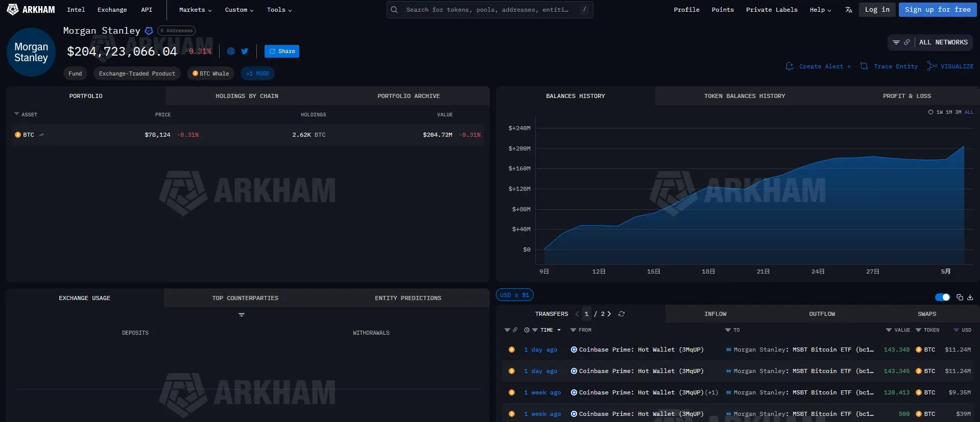This screenshot has height=422, width=980.
Task: Click the copy icon above the transfers table
Action: 960,297
